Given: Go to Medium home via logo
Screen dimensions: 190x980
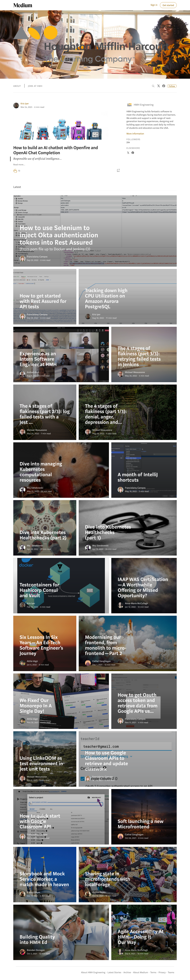Looking at the screenshot, I should 23,5.
